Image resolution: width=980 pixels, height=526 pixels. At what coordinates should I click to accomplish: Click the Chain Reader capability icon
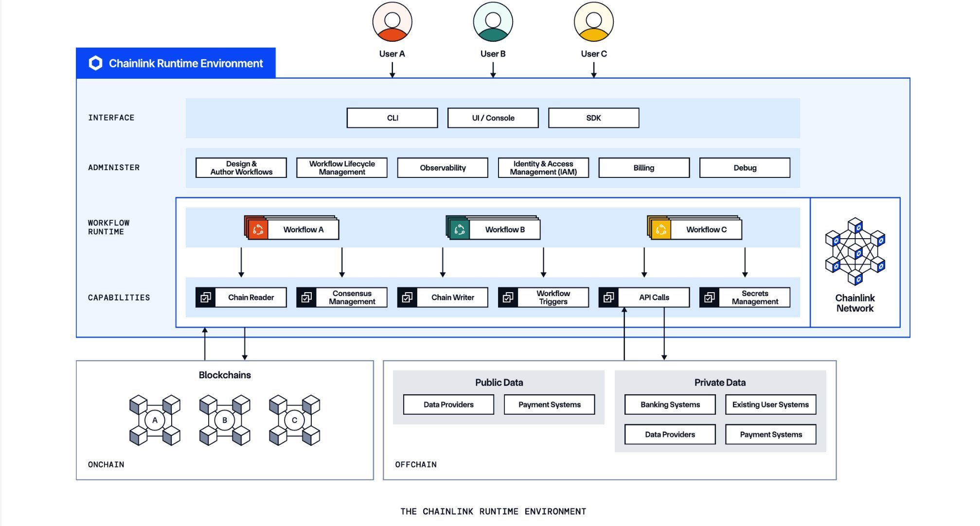pos(206,298)
